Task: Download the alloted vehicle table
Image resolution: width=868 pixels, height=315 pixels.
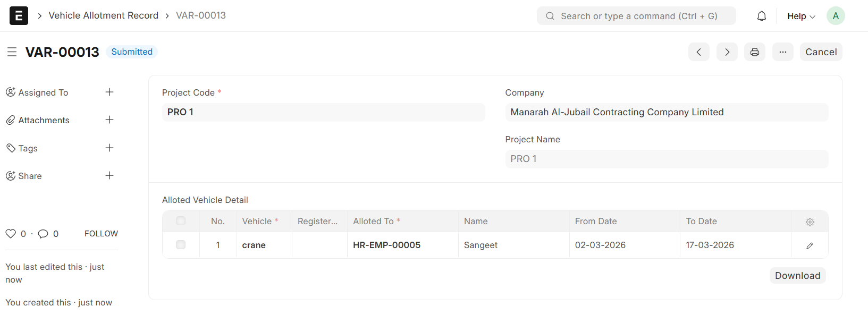Action: (x=797, y=276)
